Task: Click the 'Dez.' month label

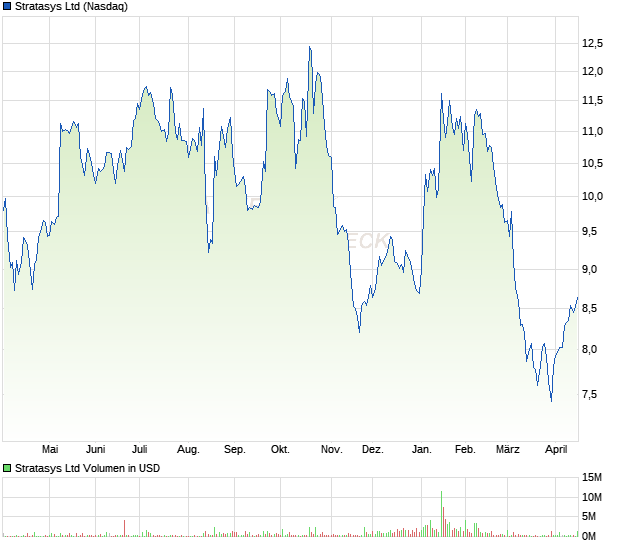Action: 372,449
